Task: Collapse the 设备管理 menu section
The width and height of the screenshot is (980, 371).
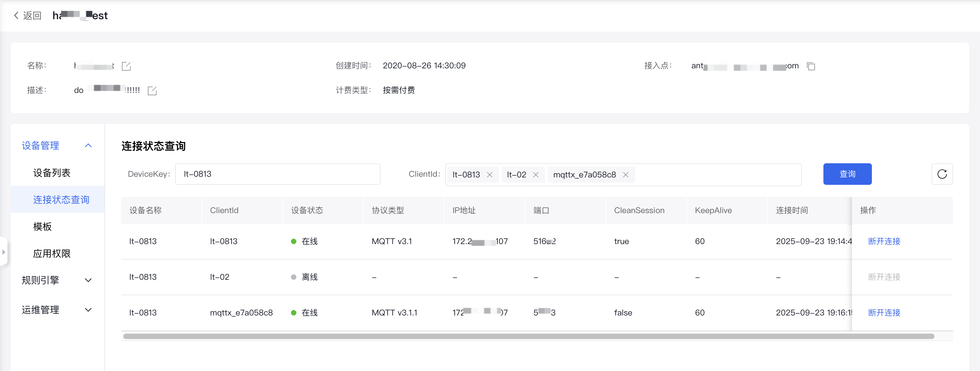Action: (88, 145)
